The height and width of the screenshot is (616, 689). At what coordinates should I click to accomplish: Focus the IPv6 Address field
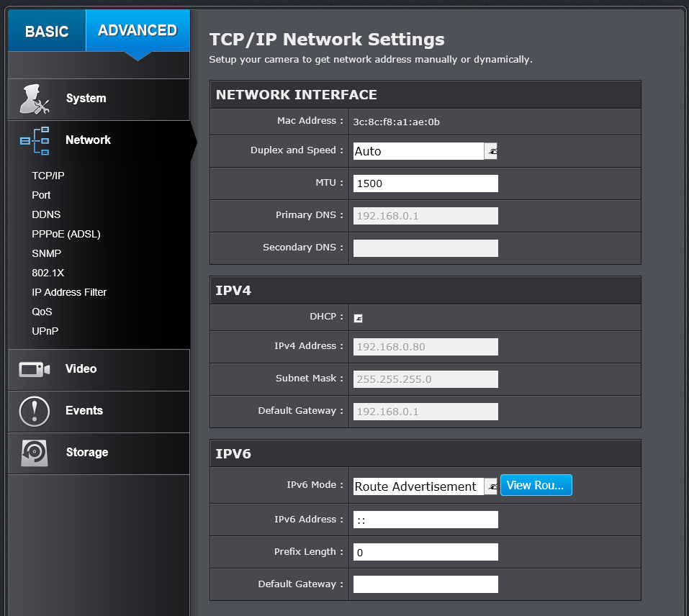point(425,520)
